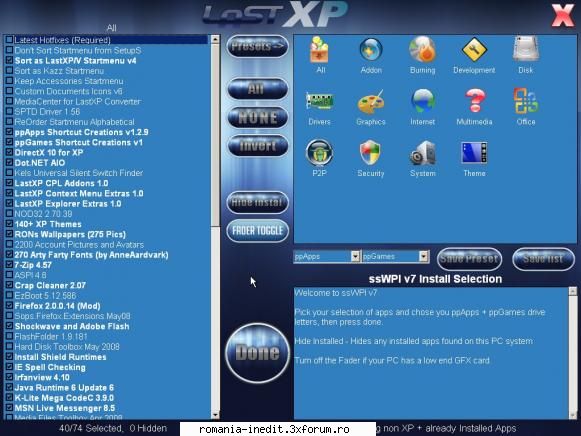Check the NOD32 2.70.39 box
Viewport: 581px width, 436px height.
9,214
